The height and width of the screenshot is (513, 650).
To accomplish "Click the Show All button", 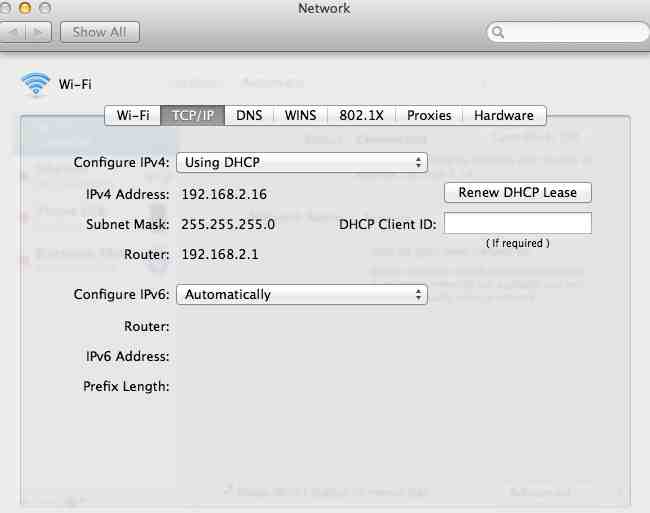I will click(x=99, y=32).
